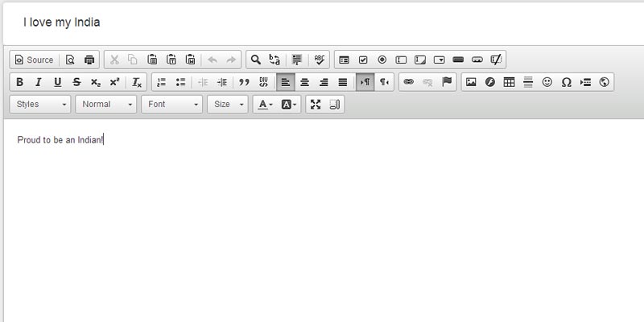This screenshot has height=322, width=644.
Task: Insert a numbered list
Action: click(161, 82)
